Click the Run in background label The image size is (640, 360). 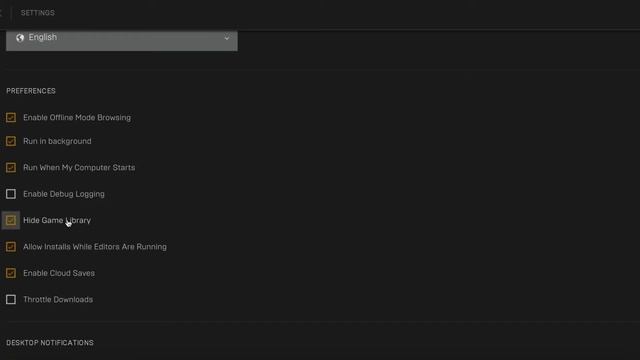pos(57,141)
